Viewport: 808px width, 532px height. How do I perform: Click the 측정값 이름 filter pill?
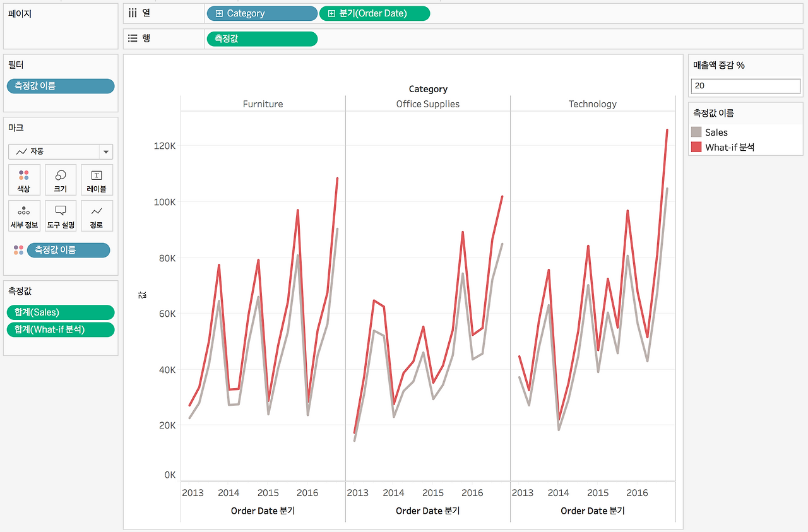tap(61, 86)
